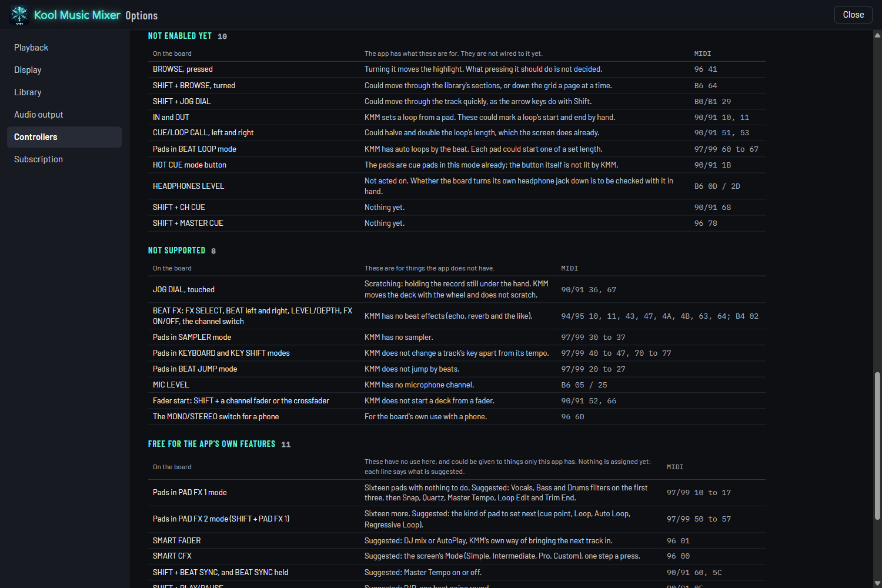Select the 'SMART FADER' row label
The height and width of the screenshot is (588, 882).
(x=177, y=541)
